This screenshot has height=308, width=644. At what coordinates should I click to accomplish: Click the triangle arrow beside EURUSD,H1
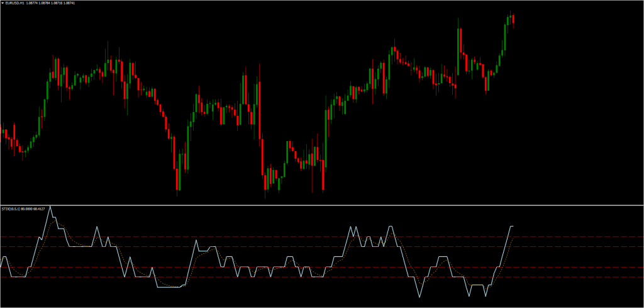tap(3, 4)
